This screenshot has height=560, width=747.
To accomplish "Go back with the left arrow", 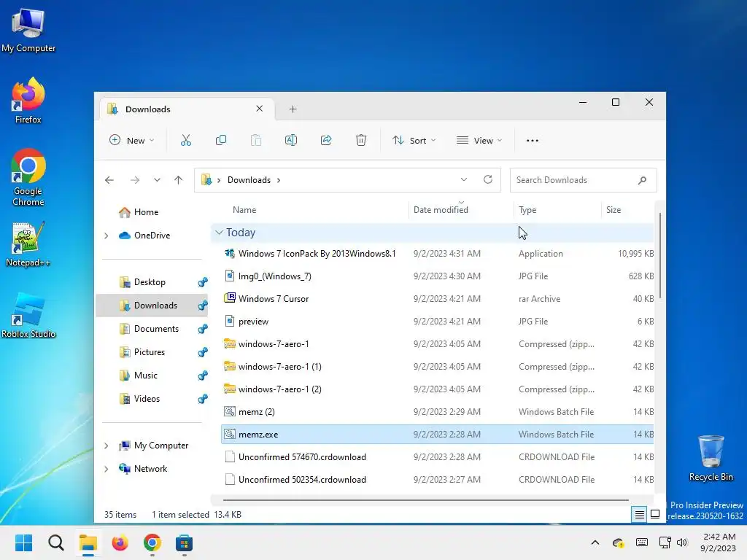I will click(x=109, y=180).
